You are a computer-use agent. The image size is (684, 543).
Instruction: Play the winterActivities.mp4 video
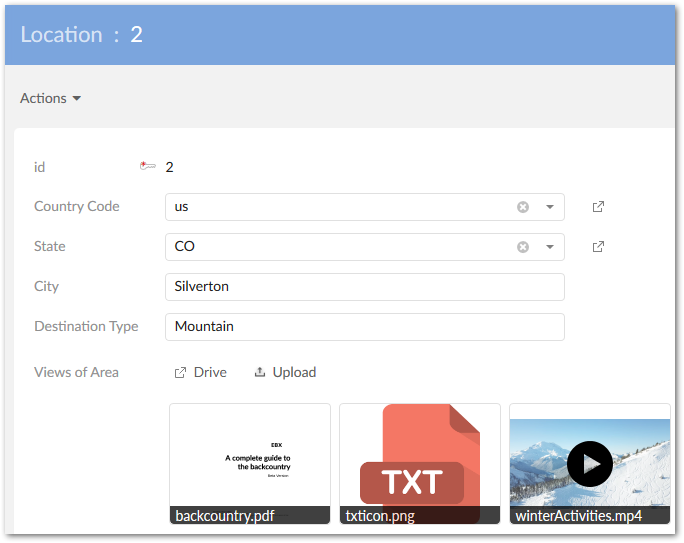pyautogui.click(x=590, y=464)
